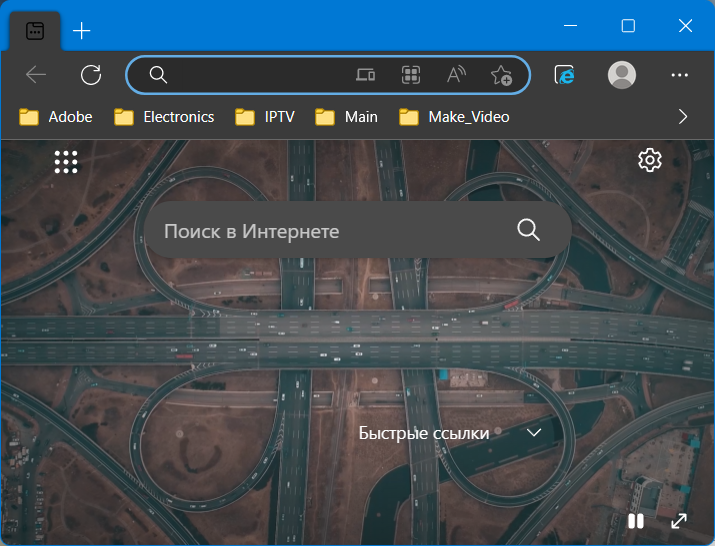Pause the background video
715x546 pixels.
(x=636, y=521)
